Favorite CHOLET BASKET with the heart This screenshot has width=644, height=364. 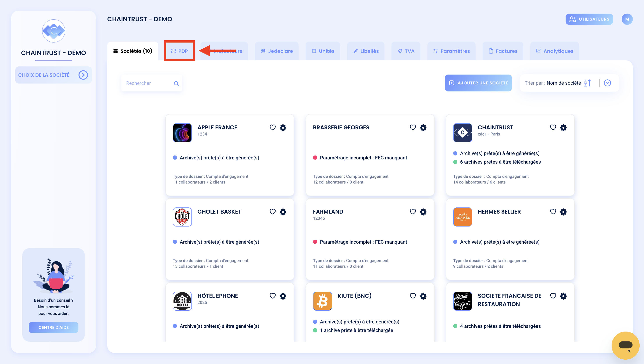(272, 212)
